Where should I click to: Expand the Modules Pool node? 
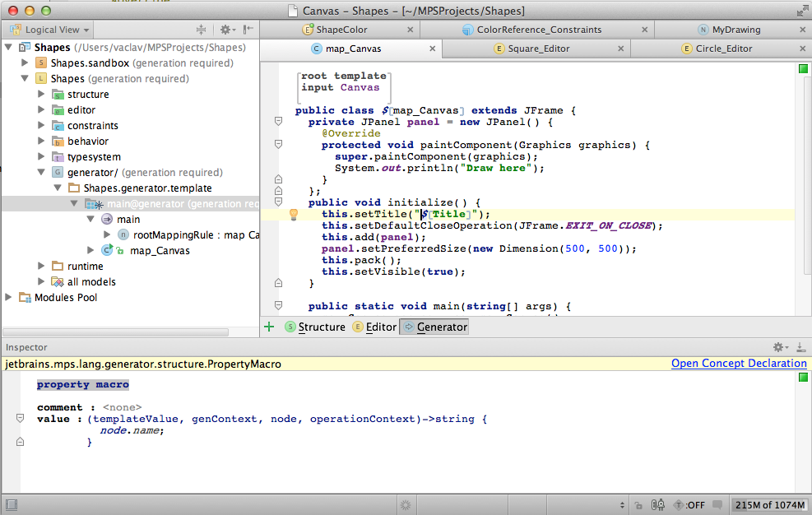(x=9, y=298)
